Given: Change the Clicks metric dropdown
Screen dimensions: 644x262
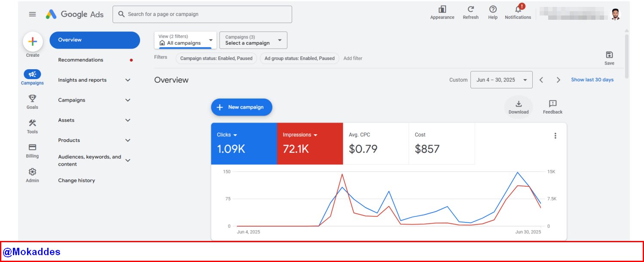Looking at the screenshot, I should [x=227, y=135].
